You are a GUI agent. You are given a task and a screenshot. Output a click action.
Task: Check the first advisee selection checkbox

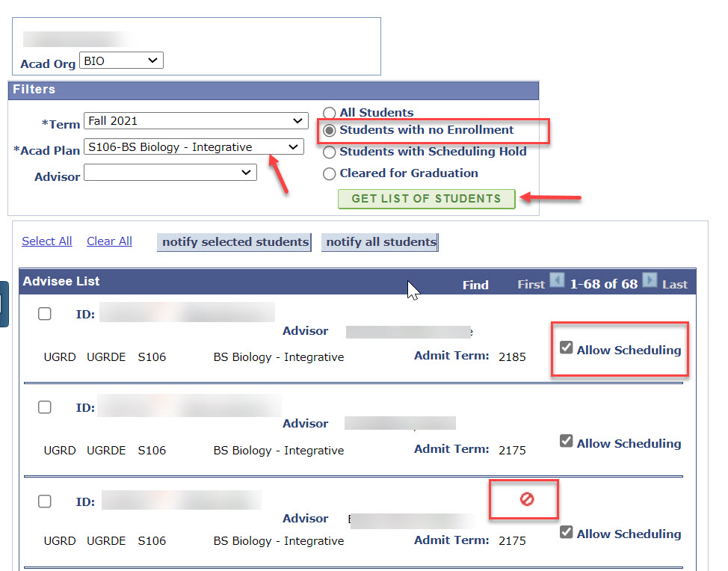[45, 314]
